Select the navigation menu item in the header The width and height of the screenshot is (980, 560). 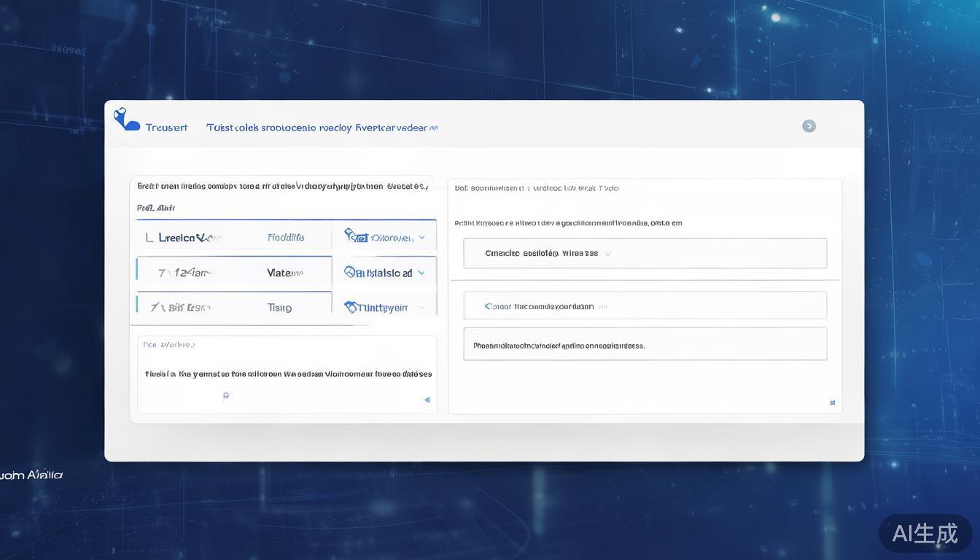coord(317,125)
